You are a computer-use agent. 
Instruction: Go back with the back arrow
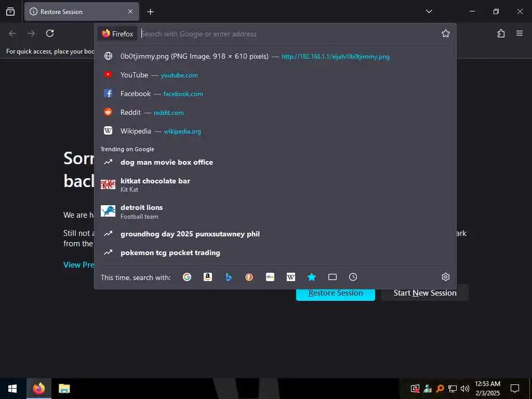pos(12,33)
